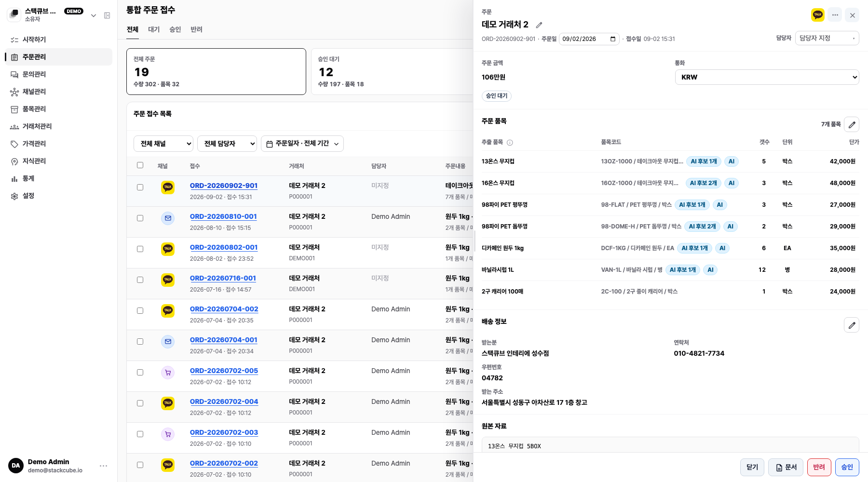868x482 pixels.
Task: Check the box for ORD-20260704-001
Action: pos(140,341)
